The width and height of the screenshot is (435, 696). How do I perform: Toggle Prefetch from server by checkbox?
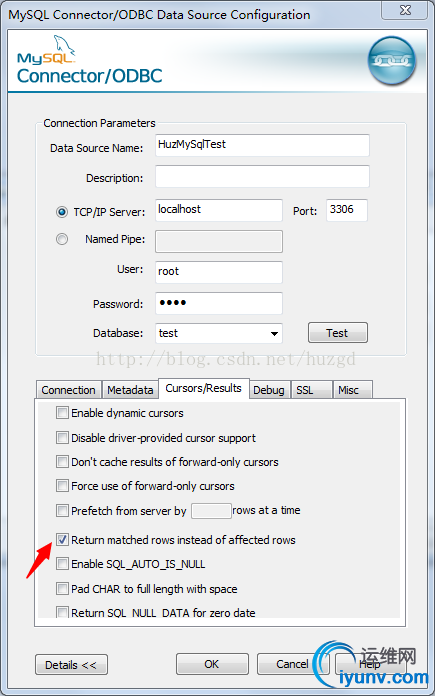point(62,510)
